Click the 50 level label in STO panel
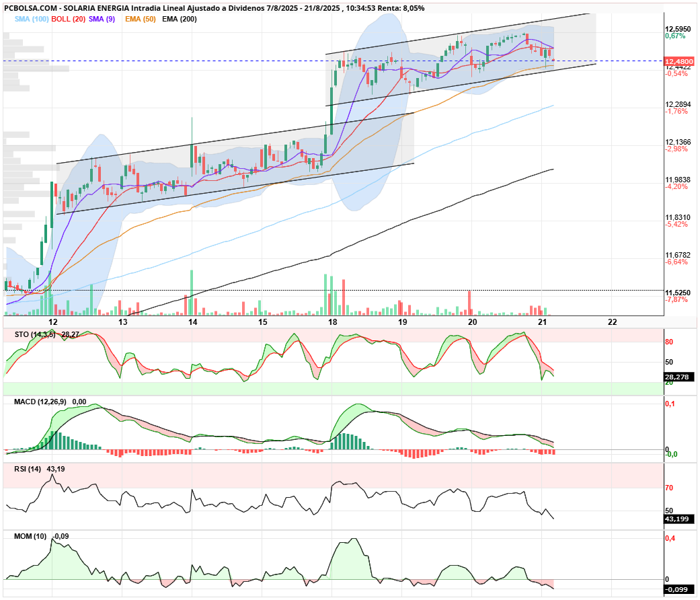 pyautogui.click(x=669, y=362)
